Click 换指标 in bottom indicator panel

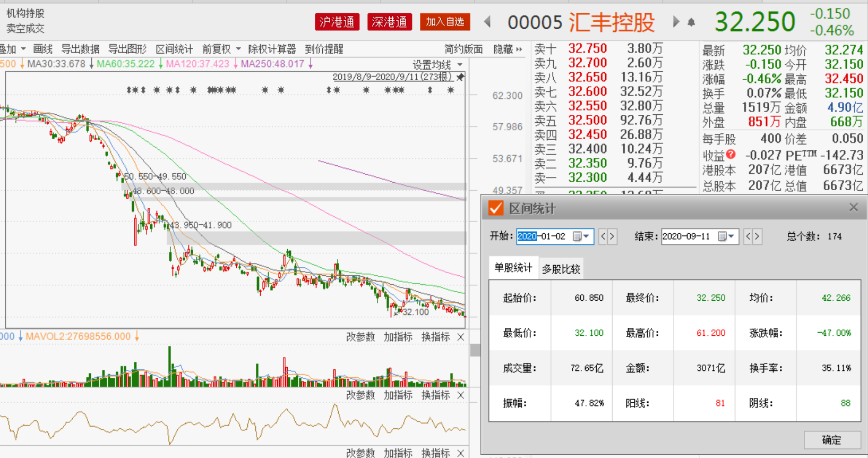[x=435, y=453]
